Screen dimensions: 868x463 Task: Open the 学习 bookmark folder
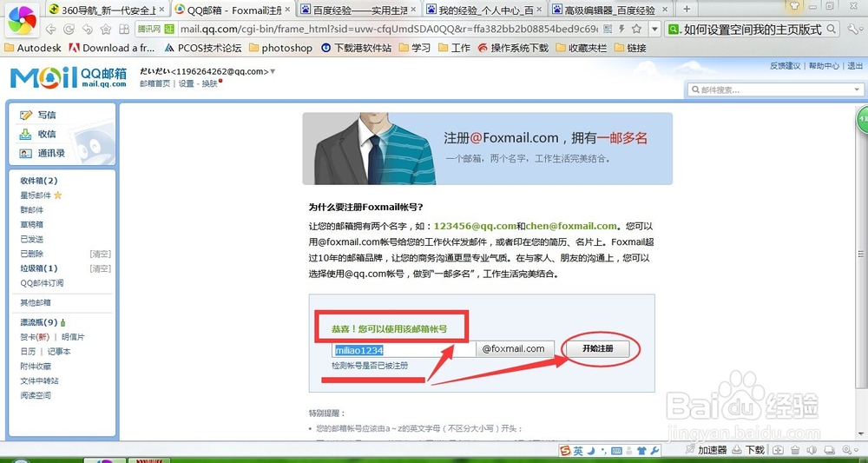[415, 48]
